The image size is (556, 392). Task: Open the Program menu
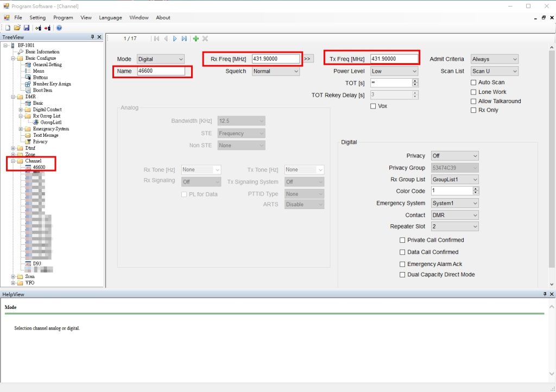tap(63, 17)
